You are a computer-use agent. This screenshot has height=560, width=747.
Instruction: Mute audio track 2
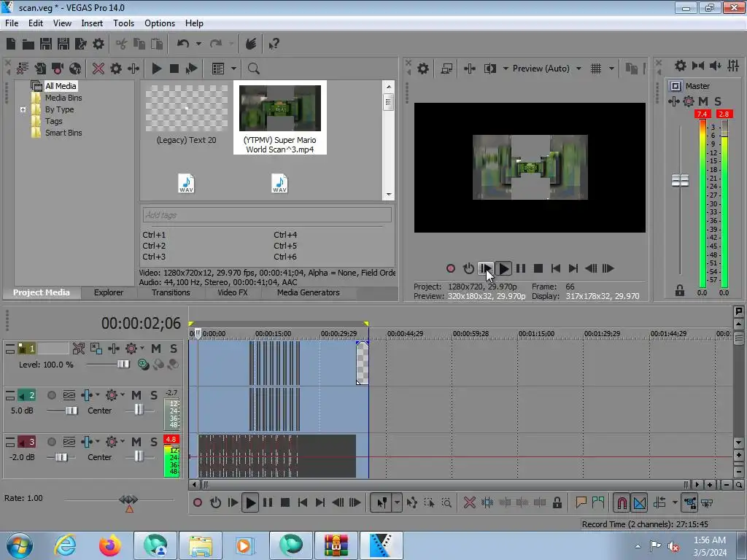pos(136,395)
